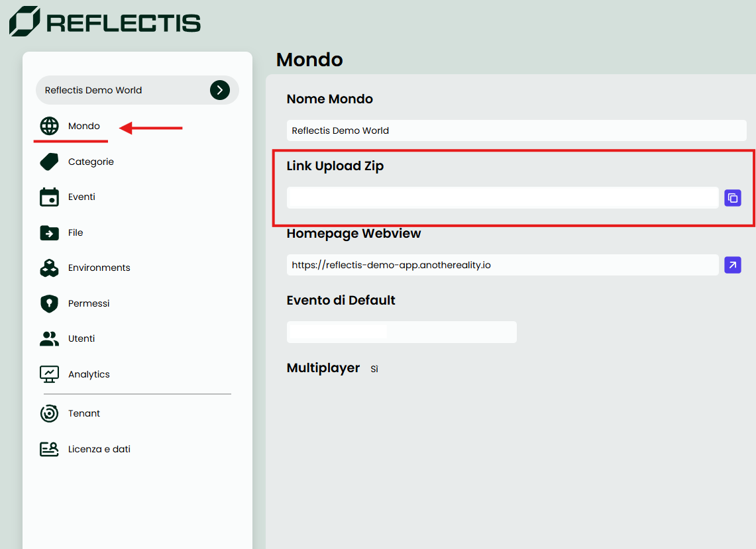Select the Mondo globe icon
The image size is (756, 549).
[x=50, y=126]
